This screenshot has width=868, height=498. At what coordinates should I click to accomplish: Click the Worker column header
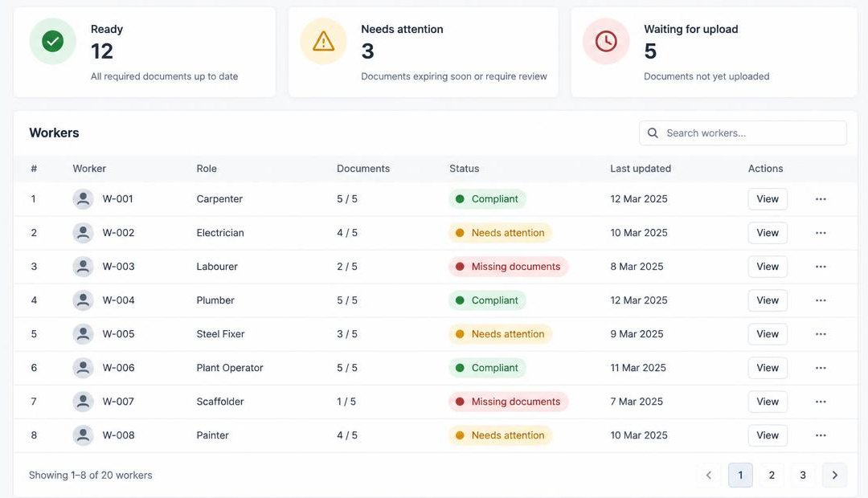89,169
